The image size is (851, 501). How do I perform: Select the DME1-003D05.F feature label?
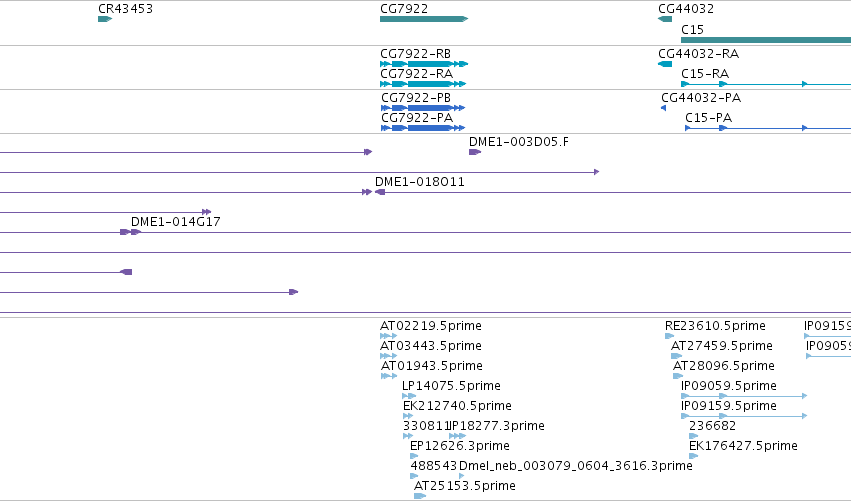pyautogui.click(x=519, y=142)
